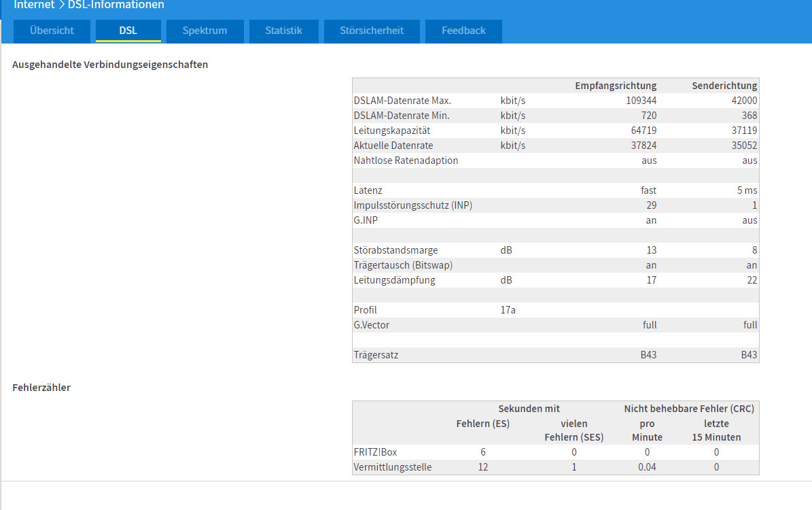
Task: Select the Senderichtung column header
Action: coord(724,86)
